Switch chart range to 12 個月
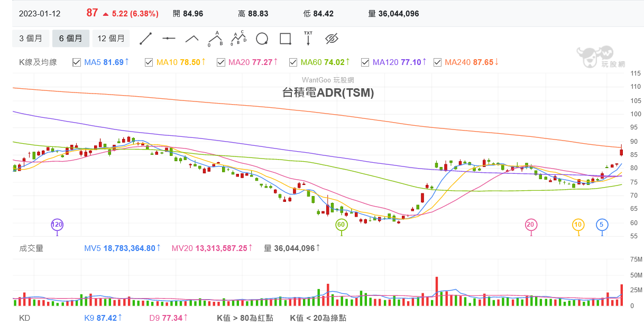This screenshot has height=325, width=644. (111, 39)
